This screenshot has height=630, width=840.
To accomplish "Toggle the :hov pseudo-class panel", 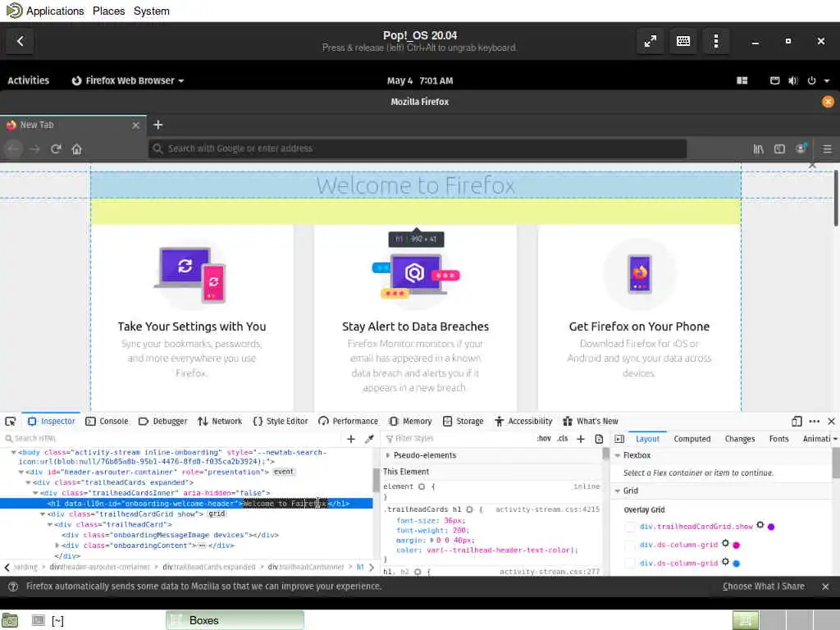I will (x=544, y=438).
